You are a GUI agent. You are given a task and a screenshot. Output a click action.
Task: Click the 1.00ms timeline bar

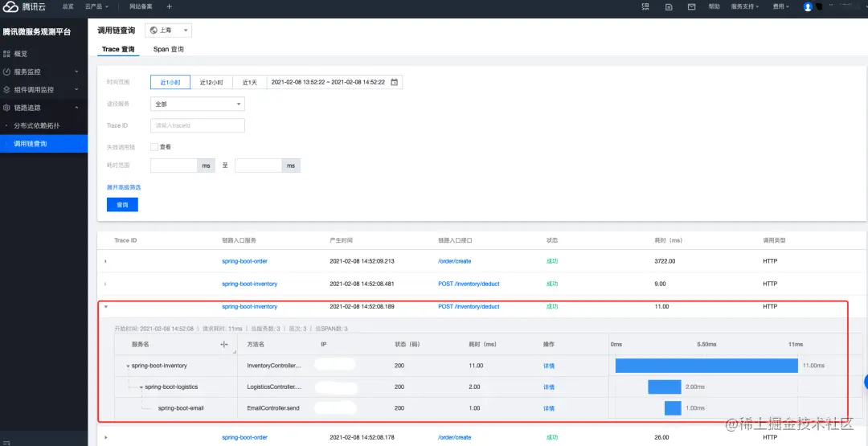pos(673,407)
